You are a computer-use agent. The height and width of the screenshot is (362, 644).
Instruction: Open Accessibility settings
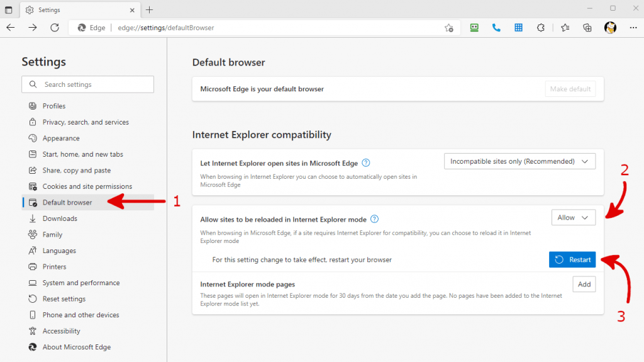click(x=88, y=331)
